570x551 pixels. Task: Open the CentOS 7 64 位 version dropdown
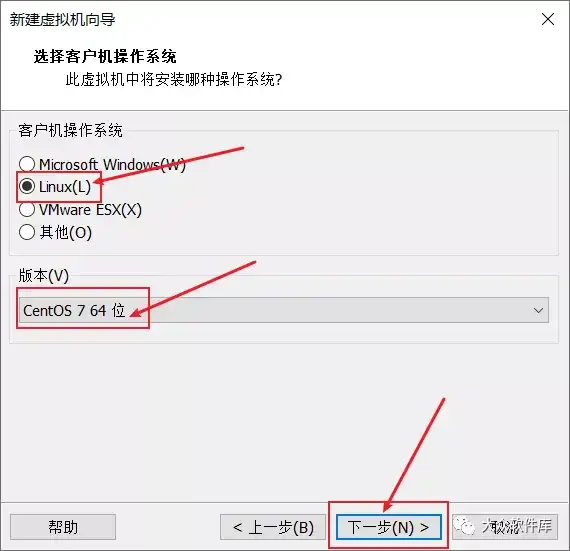click(284, 310)
